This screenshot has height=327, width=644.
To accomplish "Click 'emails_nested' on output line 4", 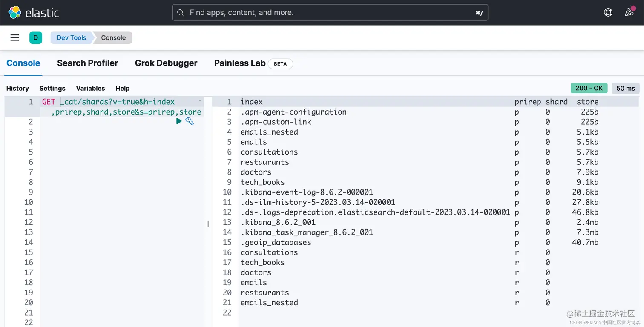I will (269, 132).
